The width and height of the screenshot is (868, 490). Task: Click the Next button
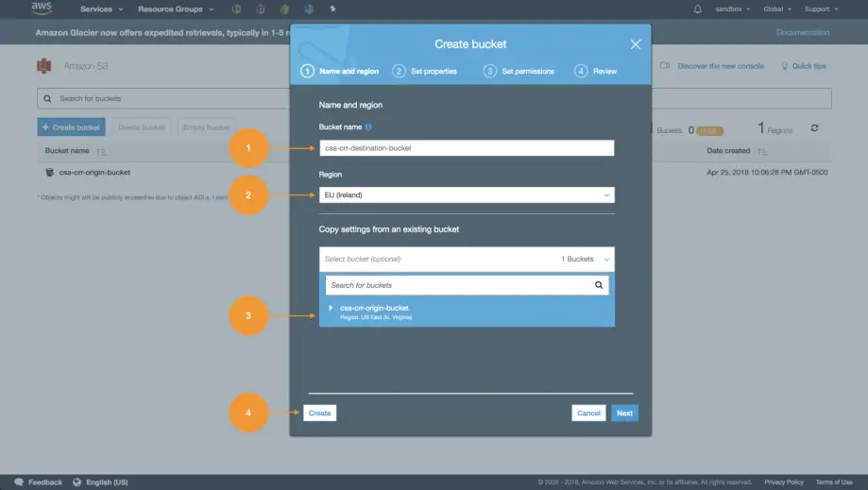pyautogui.click(x=624, y=414)
